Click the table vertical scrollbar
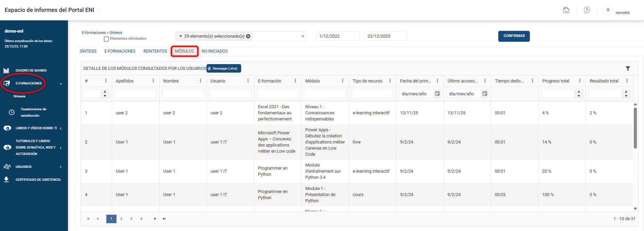This screenshot has width=644, height=231. (635, 128)
